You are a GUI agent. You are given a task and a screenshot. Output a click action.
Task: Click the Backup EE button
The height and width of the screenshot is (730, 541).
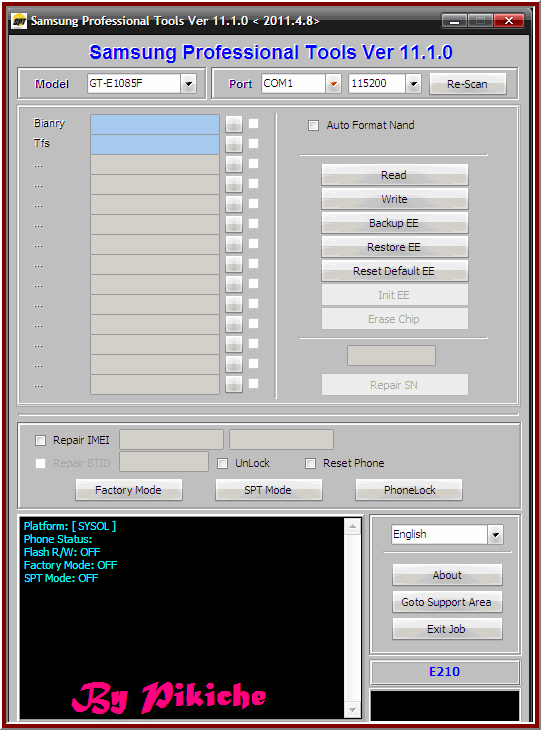click(394, 223)
